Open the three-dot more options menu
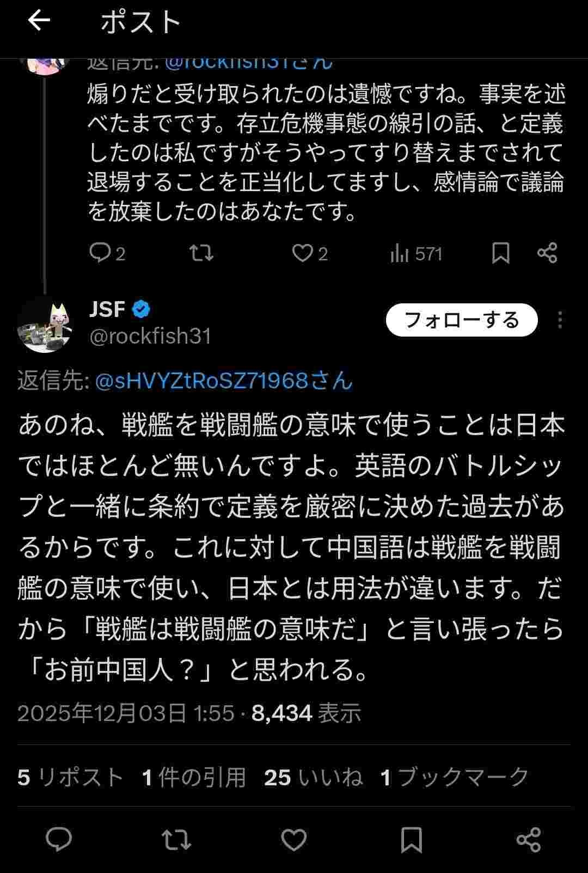This screenshot has height=873, width=588. pos(560,320)
